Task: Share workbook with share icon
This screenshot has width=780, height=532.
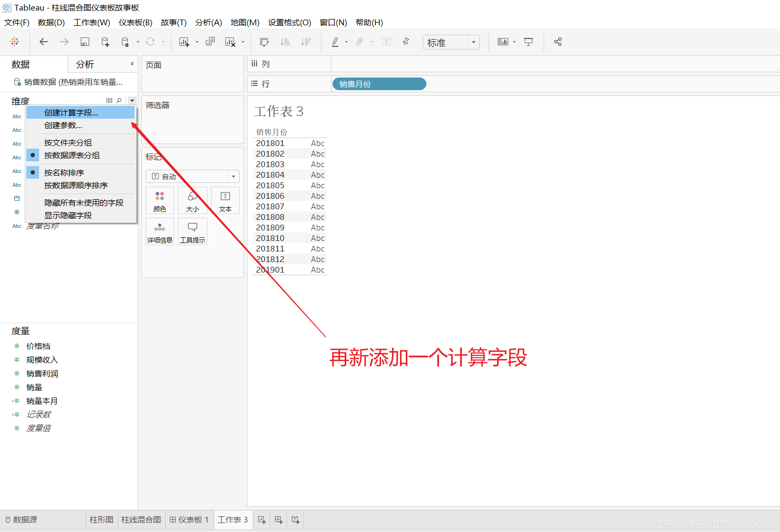Action: click(x=558, y=42)
